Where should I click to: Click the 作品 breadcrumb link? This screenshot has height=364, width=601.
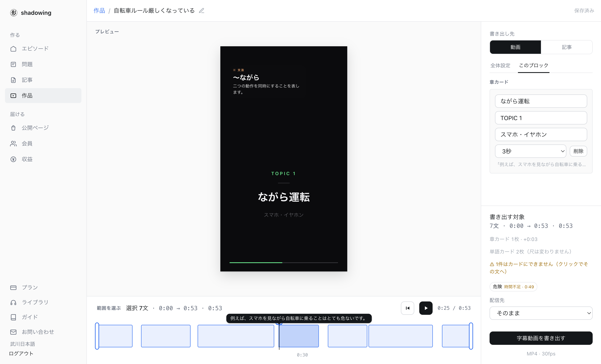[x=99, y=11]
